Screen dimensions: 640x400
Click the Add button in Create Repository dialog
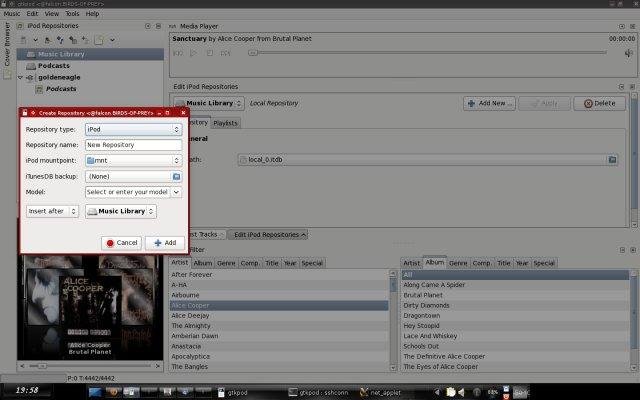coord(164,242)
